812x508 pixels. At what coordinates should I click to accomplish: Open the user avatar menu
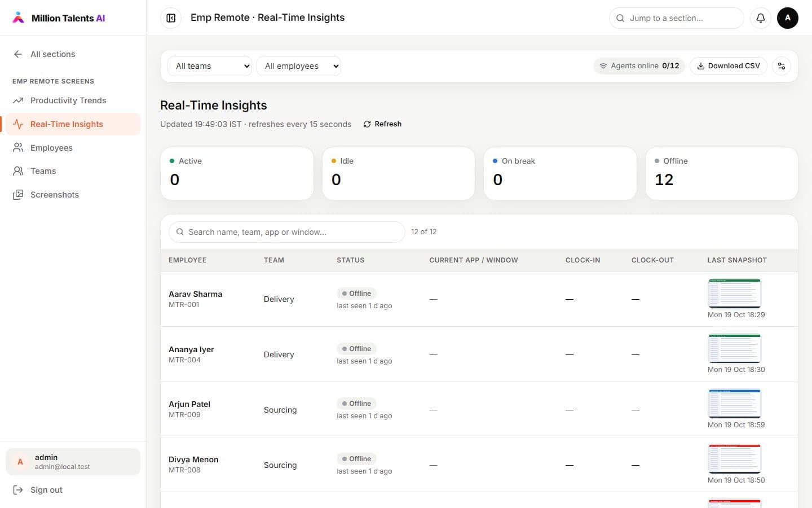point(787,18)
